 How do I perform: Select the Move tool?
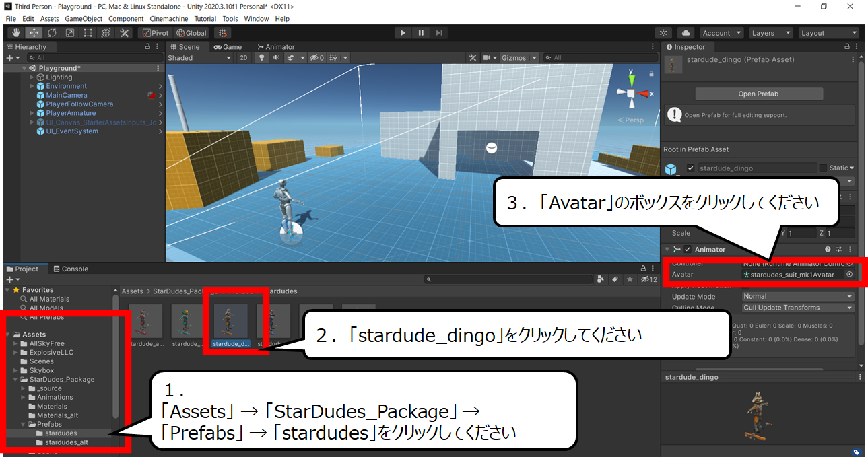coord(34,32)
